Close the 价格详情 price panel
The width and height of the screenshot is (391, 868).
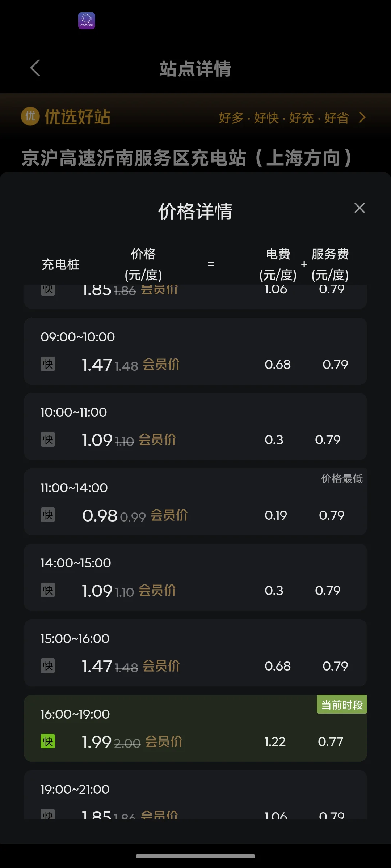(359, 208)
